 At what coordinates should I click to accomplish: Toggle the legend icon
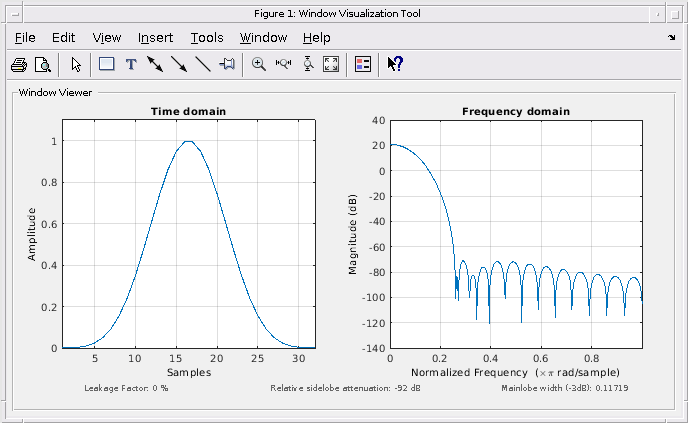tap(363, 64)
